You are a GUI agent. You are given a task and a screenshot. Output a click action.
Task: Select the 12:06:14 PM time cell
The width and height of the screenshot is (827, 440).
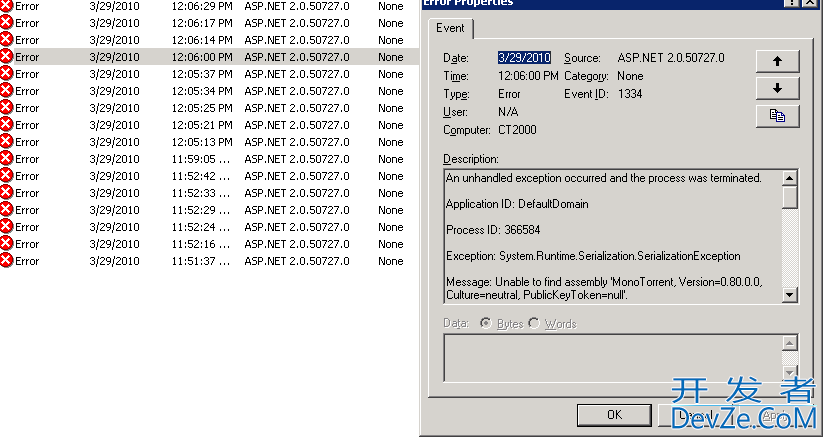(202, 40)
